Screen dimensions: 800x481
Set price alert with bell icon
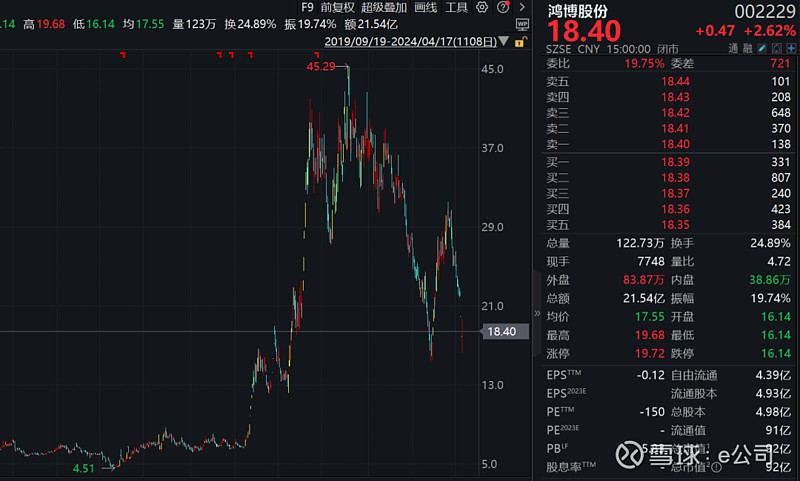click(x=776, y=48)
